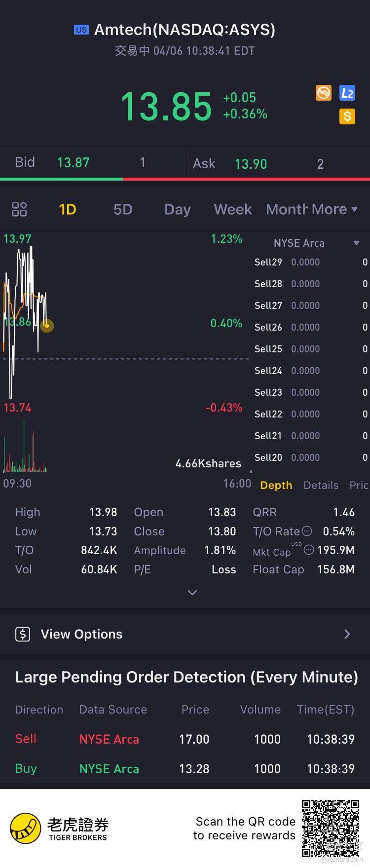370x868 pixels.
Task: Select the Week chart tab
Action: [x=233, y=209]
